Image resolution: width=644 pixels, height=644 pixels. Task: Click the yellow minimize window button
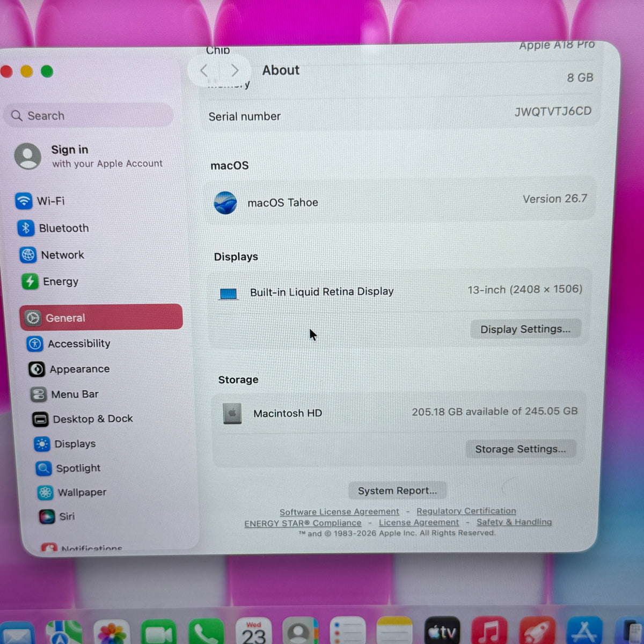tap(27, 71)
